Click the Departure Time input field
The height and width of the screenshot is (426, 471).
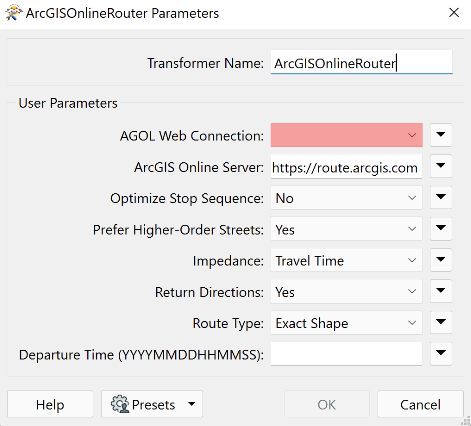click(x=347, y=354)
